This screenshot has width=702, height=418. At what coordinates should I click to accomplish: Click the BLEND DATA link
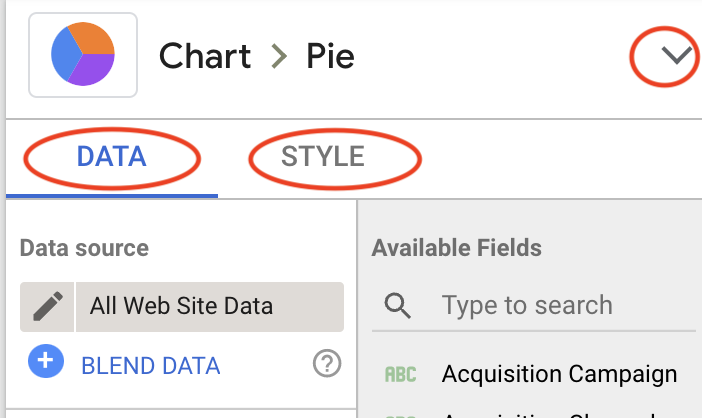(x=150, y=366)
